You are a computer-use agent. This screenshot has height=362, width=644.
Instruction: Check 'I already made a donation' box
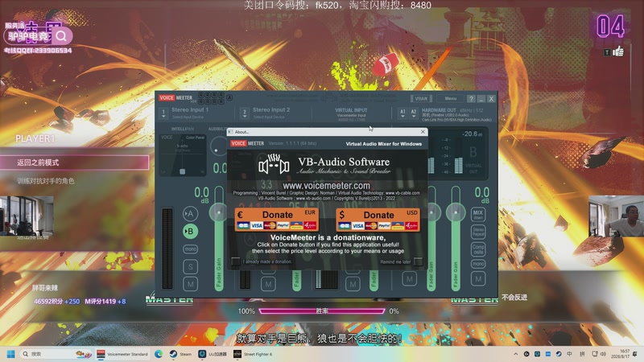[x=235, y=261]
